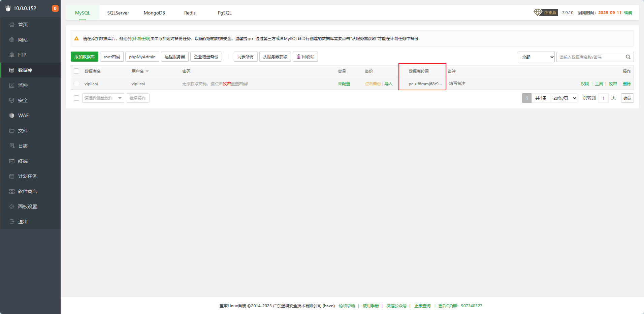Switch to the MongoDB tab
The width and height of the screenshot is (644, 314).
click(x=154, y=13)
